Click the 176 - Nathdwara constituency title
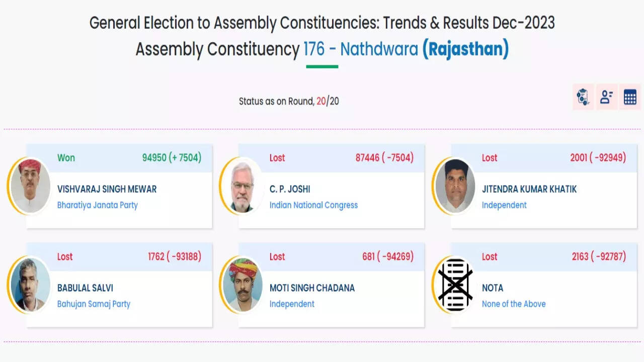Screen dimensions: 644x362 coord(361,49)
